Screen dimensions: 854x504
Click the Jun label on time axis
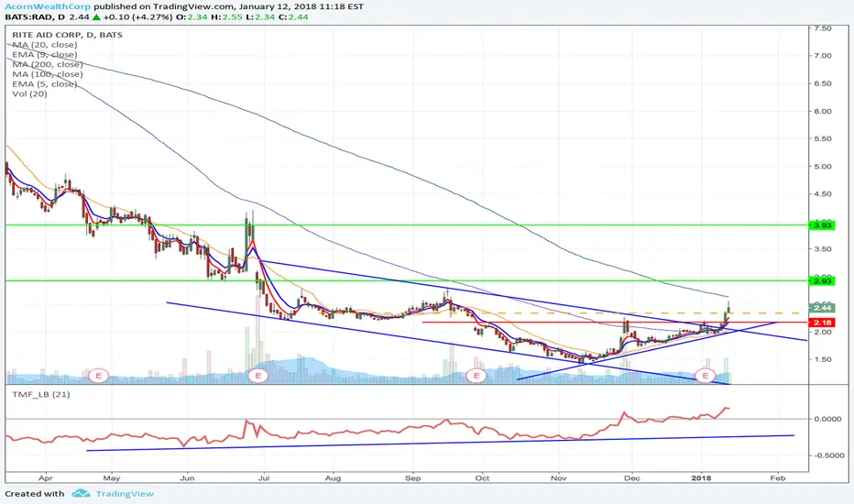pyautogui.click(x=187, y=478)
